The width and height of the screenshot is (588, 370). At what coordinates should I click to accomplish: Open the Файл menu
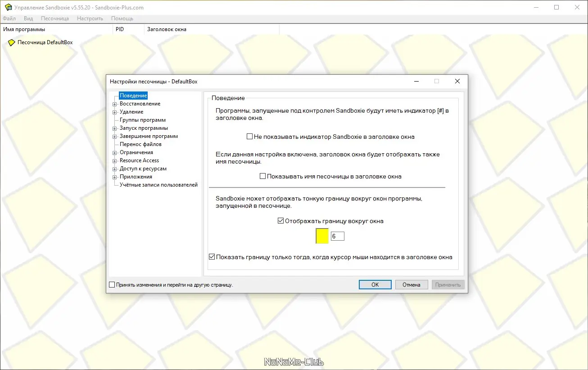pos(9,18)
